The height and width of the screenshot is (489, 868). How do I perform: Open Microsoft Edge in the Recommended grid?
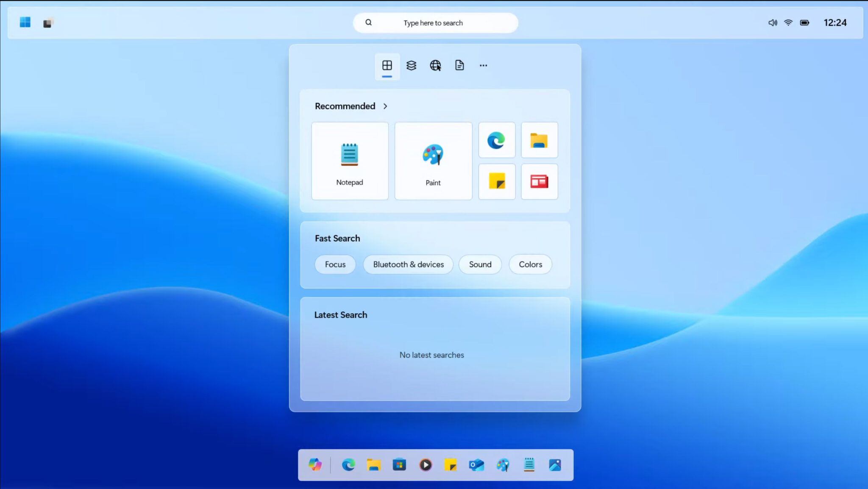click(x=496, y=140)
